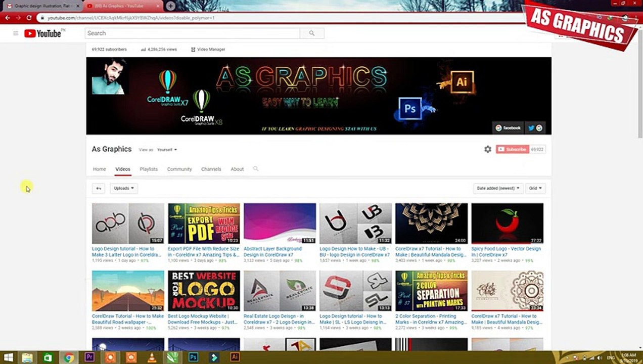Screen dimensions: 643x364
Task: Click 'Real Estate Logo Deisgn' video title
Action: pos(279,319)
